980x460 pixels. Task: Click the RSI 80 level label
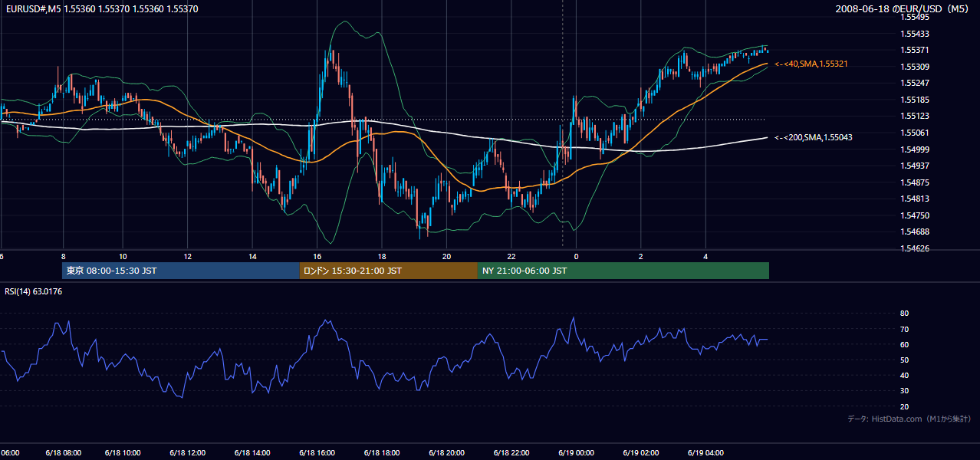pyautogui.click(x=904, y=314)
